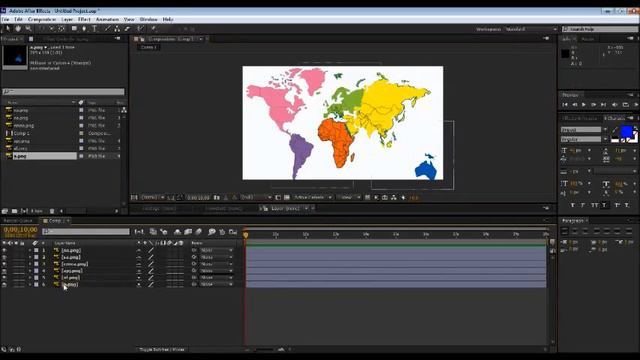Click the timeline zoom slider at bottom
Viewport: 640px width, 360px height.
[x=264, y=349]
